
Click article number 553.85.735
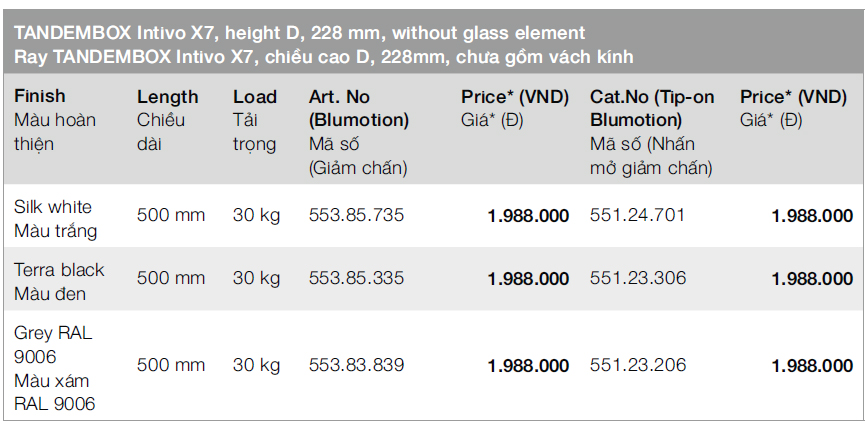click(x=357, y=215)
